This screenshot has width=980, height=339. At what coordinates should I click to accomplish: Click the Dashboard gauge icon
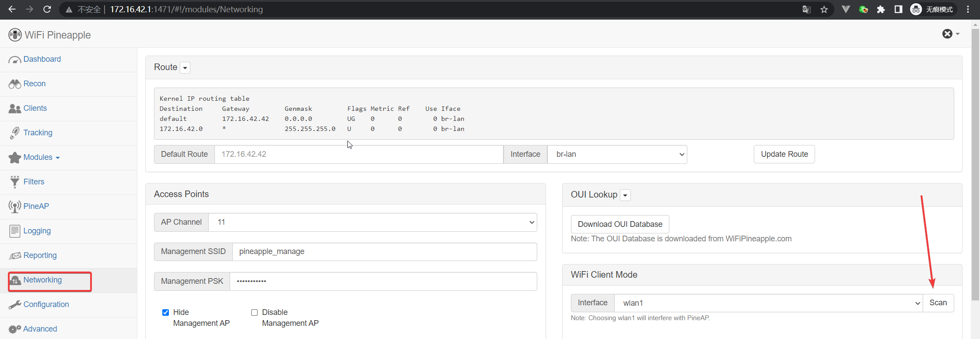(x=15, y=60)
